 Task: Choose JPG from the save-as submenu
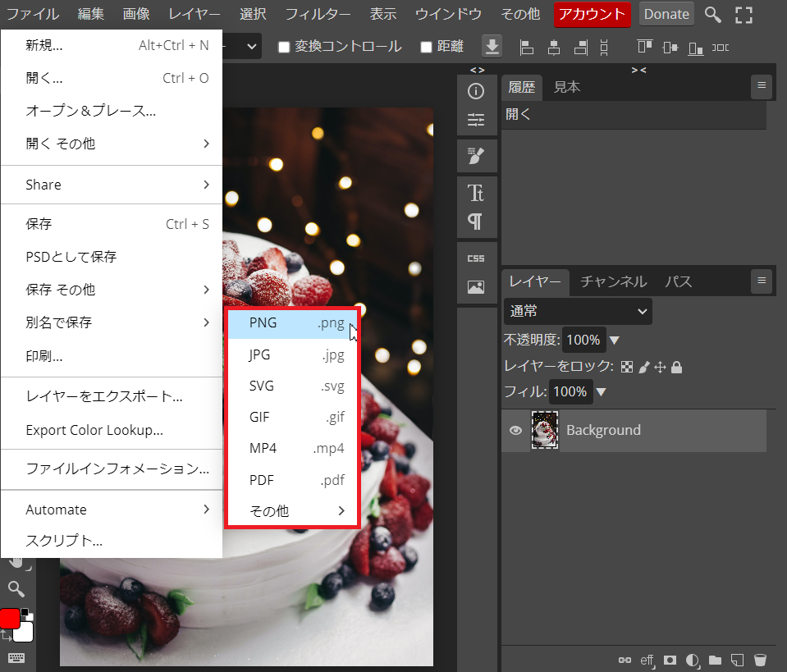click(x=294, y=354)
